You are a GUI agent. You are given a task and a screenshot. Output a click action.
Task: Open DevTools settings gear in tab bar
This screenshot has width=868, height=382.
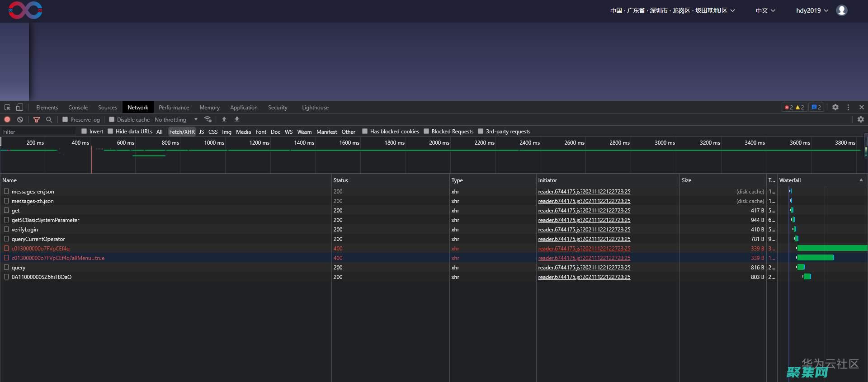[x=835, y=108]
